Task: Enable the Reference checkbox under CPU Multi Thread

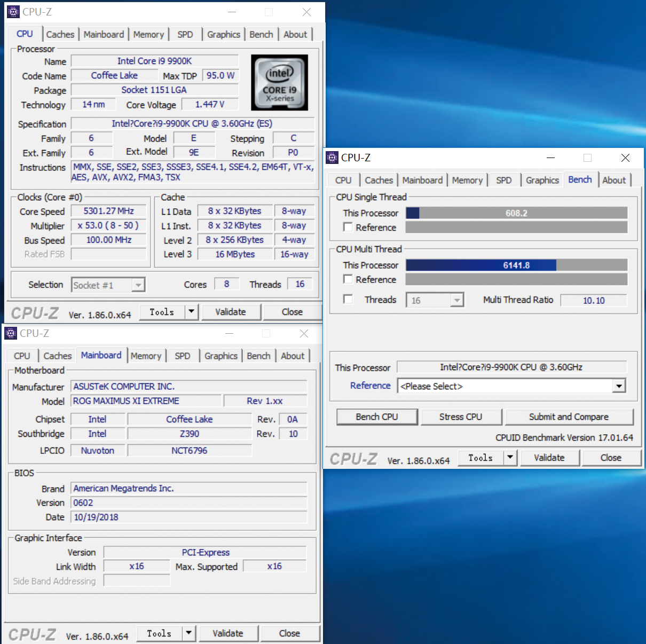Action: pos(348,279)
